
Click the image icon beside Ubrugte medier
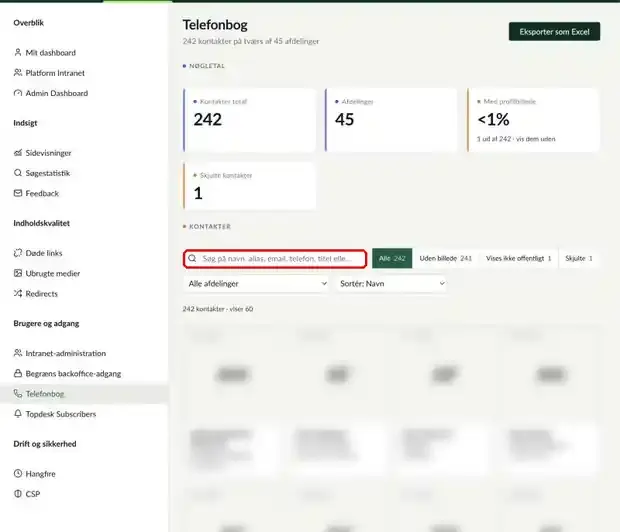[18, 273]
